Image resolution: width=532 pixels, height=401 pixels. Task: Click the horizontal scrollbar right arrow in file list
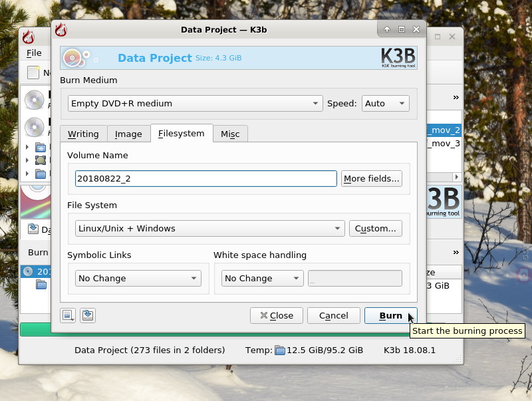tap(457, 177)
